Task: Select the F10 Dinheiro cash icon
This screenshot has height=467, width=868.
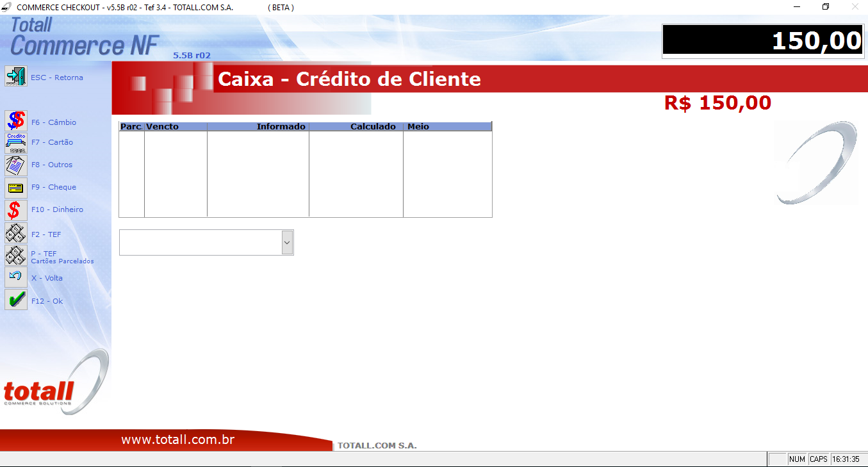Action: (x=16, y=210)
